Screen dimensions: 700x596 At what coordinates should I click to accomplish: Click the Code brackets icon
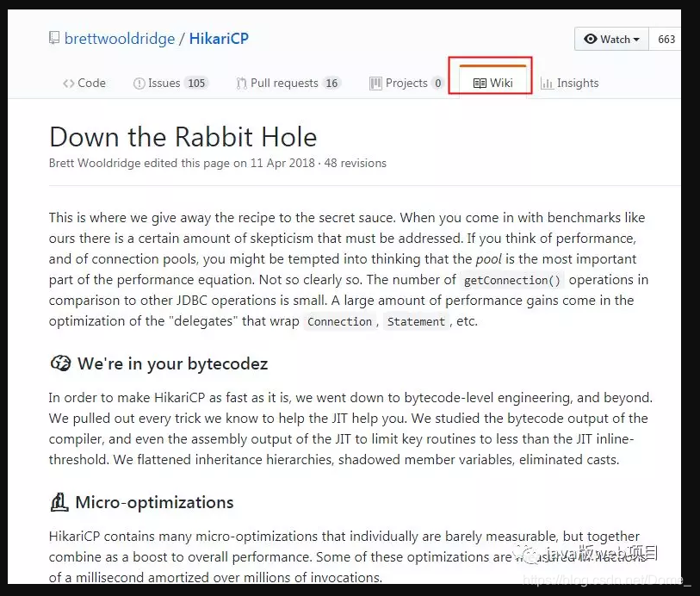[68, 84]
